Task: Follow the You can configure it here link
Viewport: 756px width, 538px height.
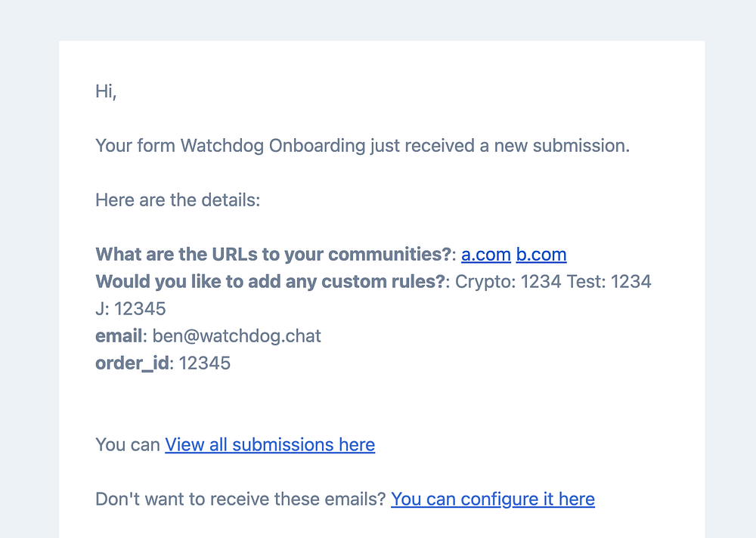Action: [492, 499]
